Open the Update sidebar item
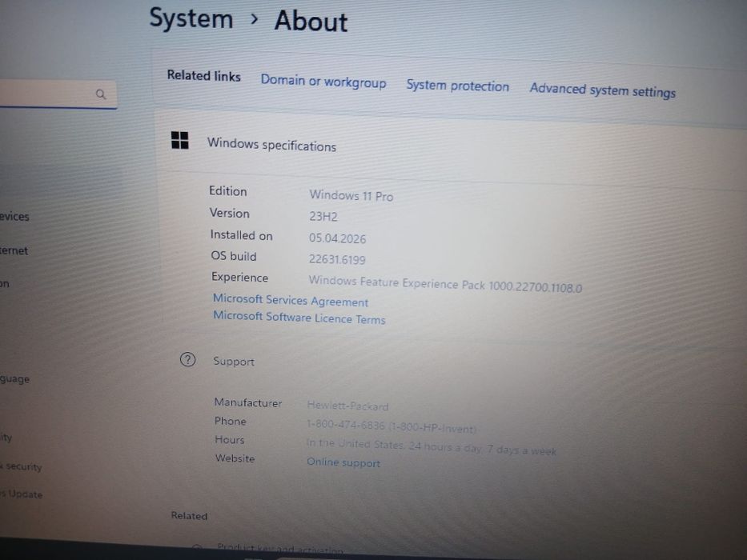This screenshot has height=560, width=747. [x=22, y=494]
